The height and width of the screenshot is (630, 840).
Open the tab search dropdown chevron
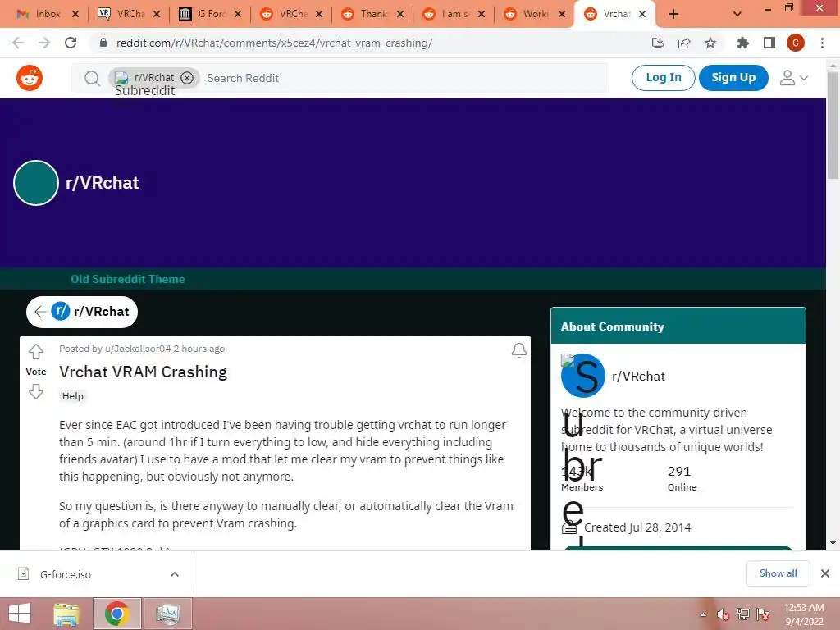[737, 14]
